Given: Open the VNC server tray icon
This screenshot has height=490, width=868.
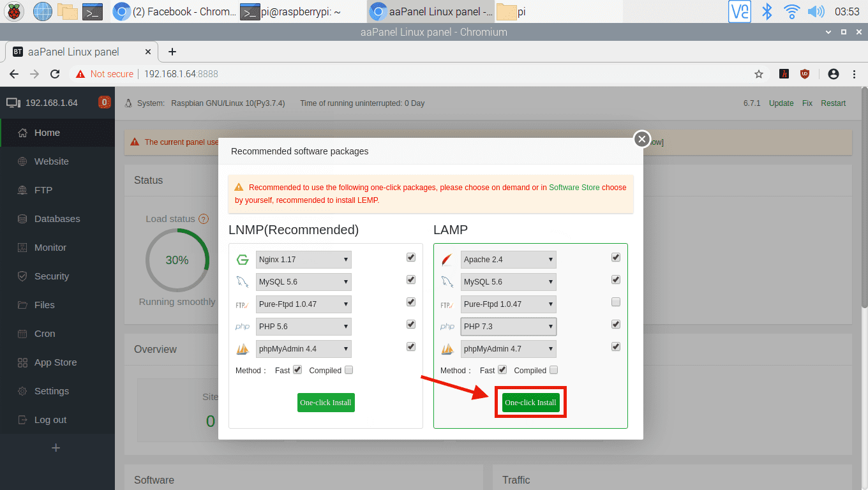Looking at the screenshot, I should coord(740,11).
